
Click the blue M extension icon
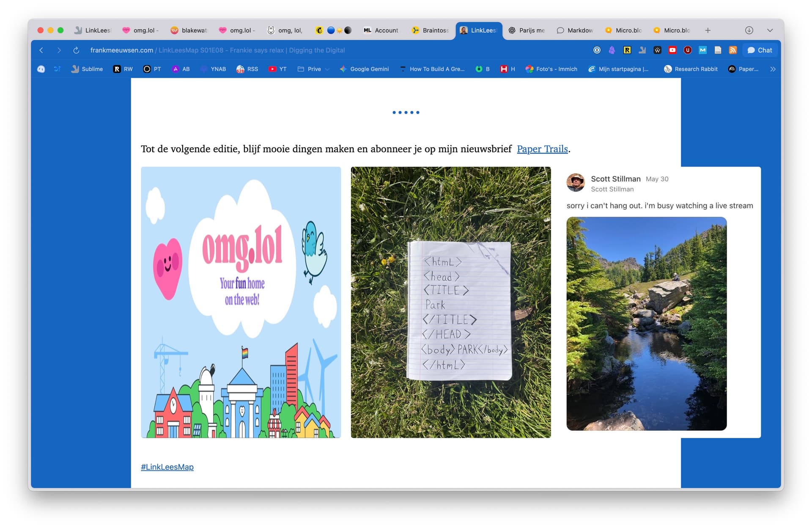point(702,50)
